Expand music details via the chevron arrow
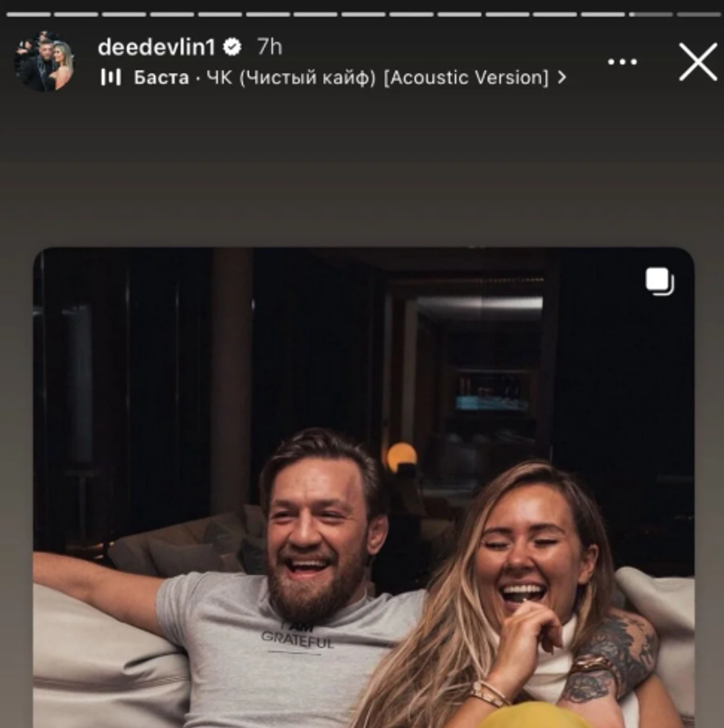This screenshot has width=724, height=728. tap(561, 78)
